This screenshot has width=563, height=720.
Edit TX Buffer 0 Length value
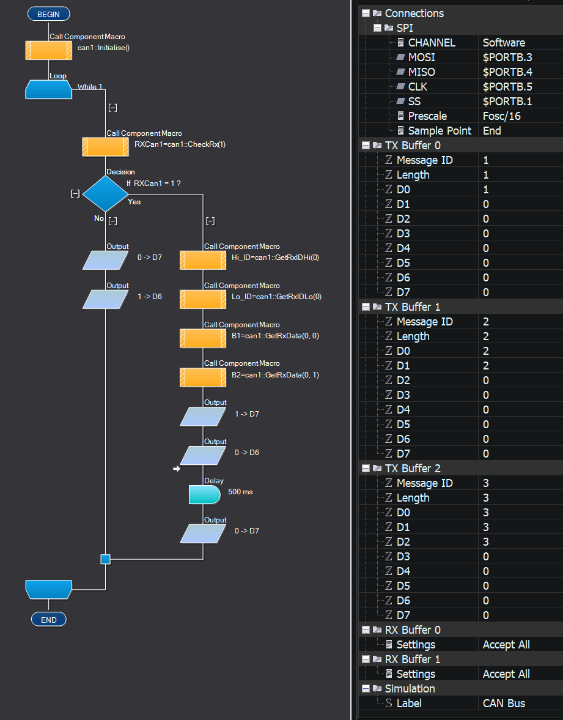[x=521, y=174]
